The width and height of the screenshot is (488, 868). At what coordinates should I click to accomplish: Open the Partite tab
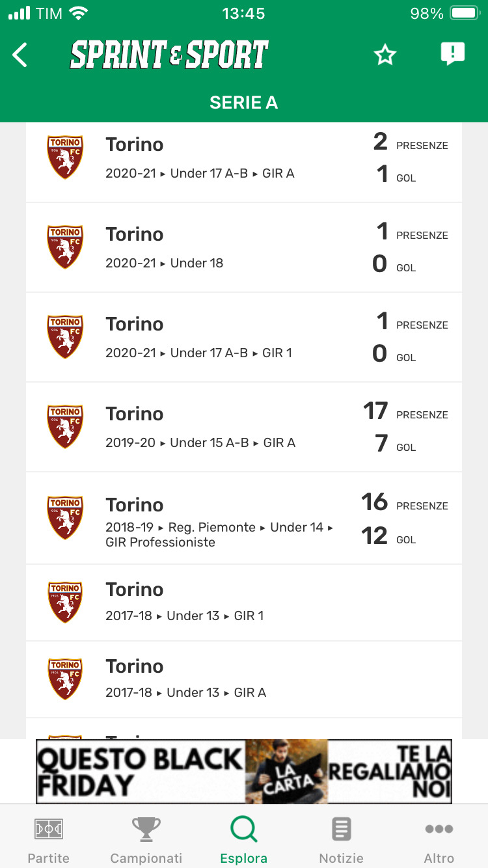pyautogui.click(x=49, y=839)
